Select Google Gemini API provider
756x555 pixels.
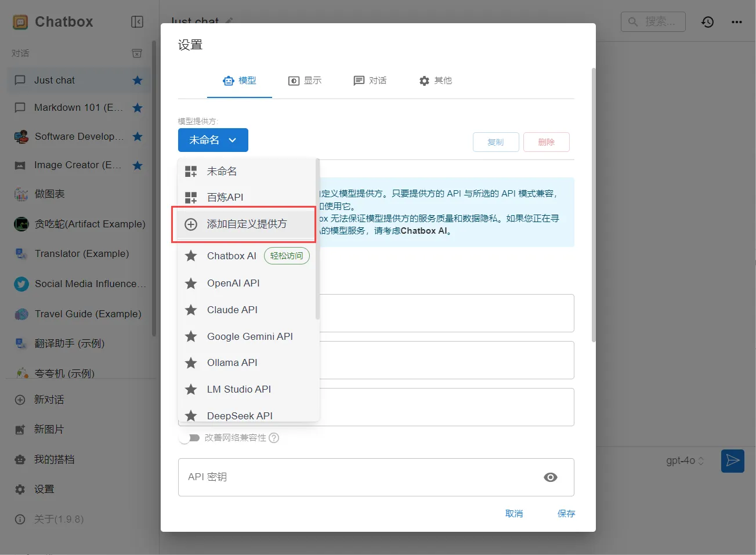coord(247,337)
